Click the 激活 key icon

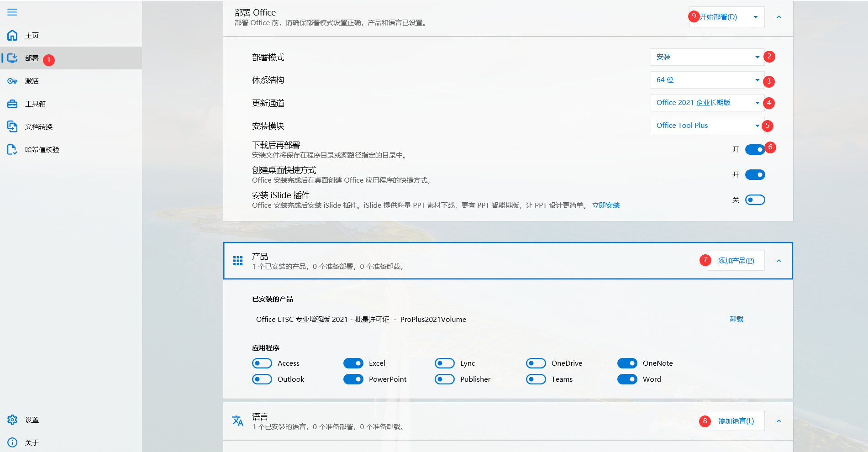12,81
